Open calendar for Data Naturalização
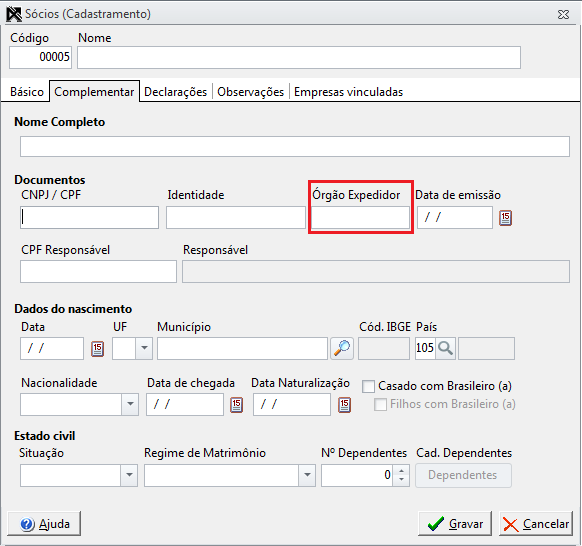The height and width of the screenshot is (546, 582). (344, 405)
